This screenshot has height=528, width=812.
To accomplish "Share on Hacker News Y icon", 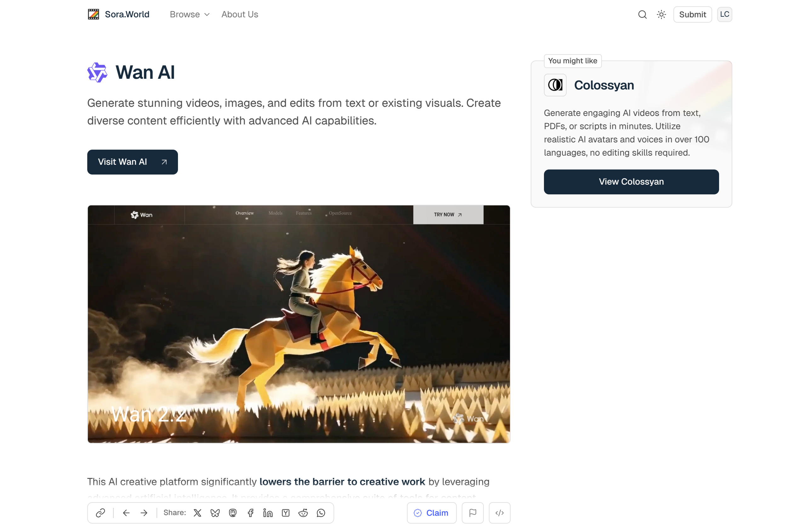I will [286, 513].
